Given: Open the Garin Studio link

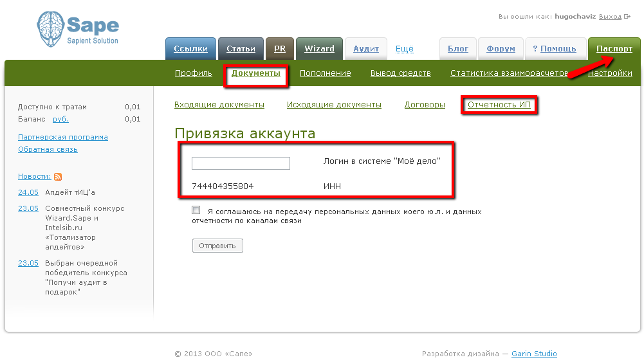Looking at the screenshot, I should click(x=534, y=354).
